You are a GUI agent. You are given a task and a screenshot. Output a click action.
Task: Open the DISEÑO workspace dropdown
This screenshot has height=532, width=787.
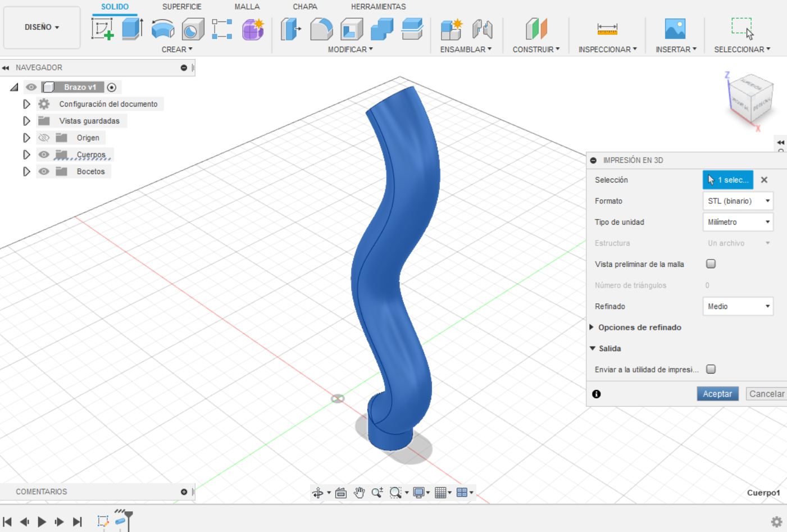pyautogui.click(x=42, y=27)
